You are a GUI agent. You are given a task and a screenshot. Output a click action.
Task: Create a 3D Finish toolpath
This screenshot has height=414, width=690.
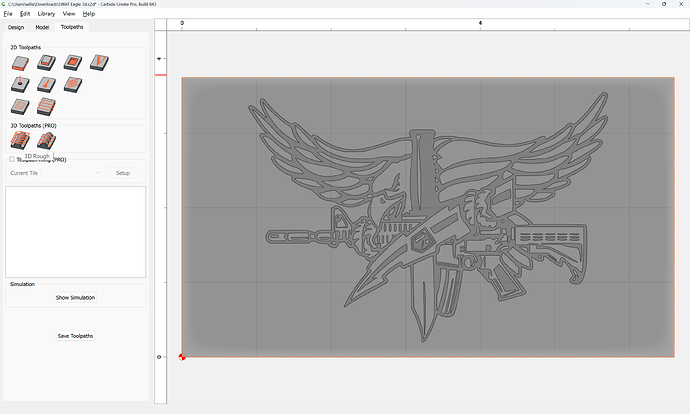click(x=45, y=142)
